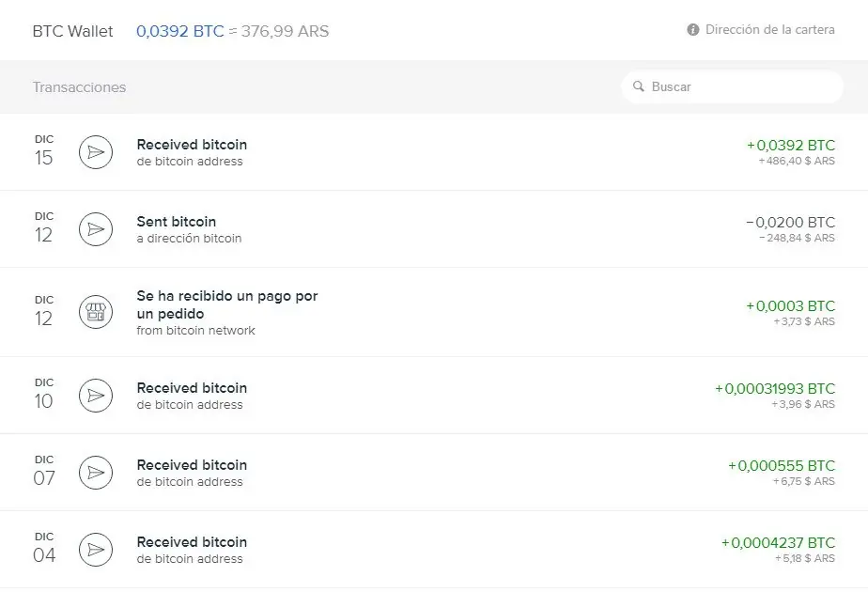Click the +0,000555 BTC amount
The width and height of the screenshot is (868, 592).
pos(781,465)
